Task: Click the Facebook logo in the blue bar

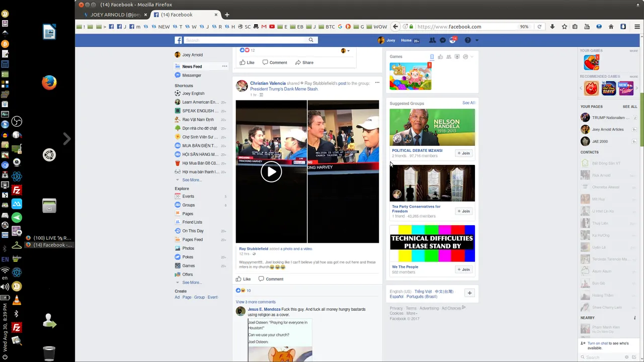Action: coord(178,40)
